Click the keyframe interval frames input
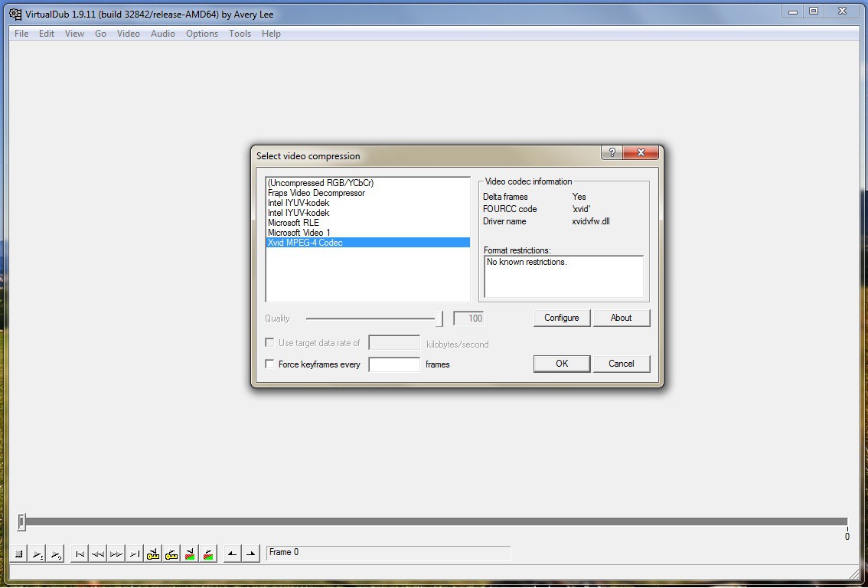The image size is (868, 588). 394,364
